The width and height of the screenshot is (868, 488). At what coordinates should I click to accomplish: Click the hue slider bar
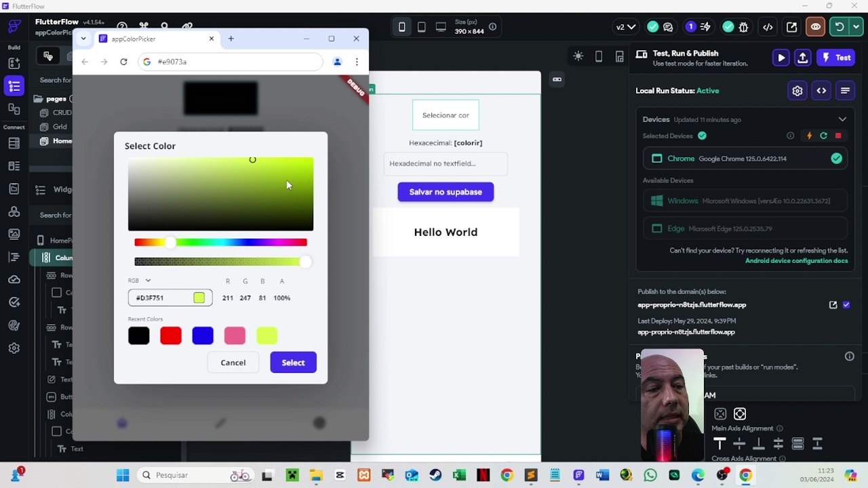coord(220,242)
